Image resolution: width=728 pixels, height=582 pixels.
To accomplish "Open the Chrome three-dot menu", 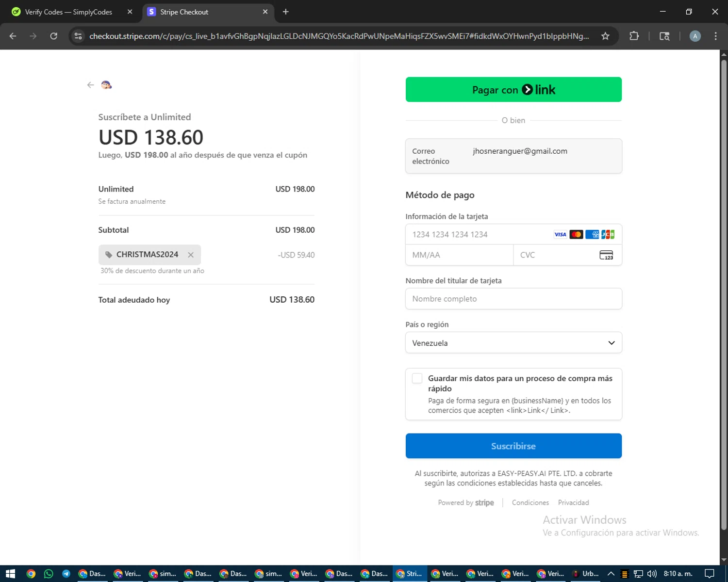I will pos(715,36).
